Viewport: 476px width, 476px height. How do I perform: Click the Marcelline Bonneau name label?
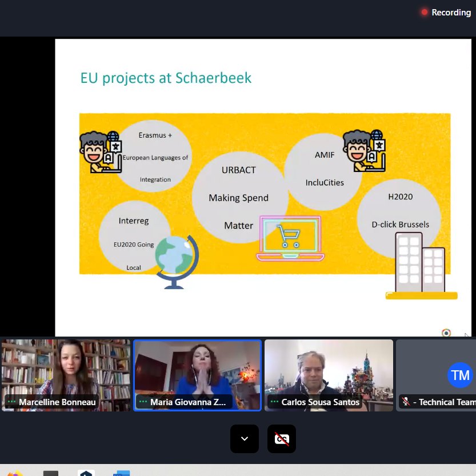pos(57,402)
